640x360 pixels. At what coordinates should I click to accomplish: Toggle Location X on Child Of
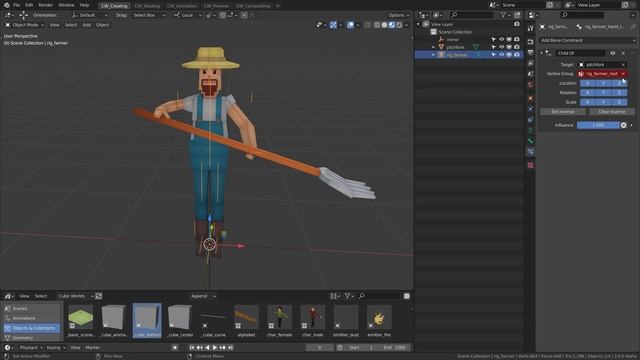pos(588,83)
